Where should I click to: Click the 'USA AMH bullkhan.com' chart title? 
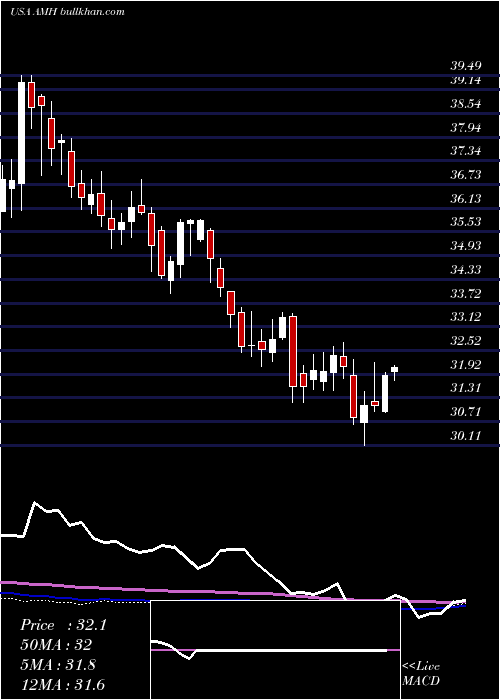(67, 11)
